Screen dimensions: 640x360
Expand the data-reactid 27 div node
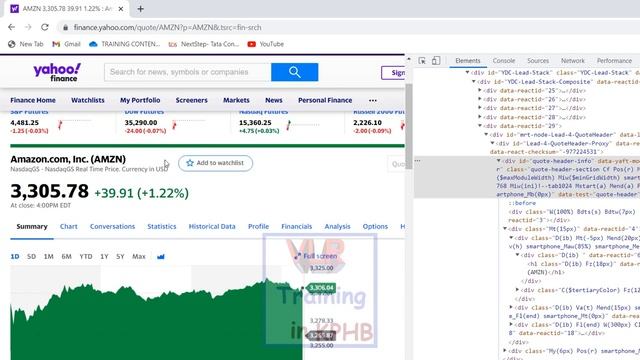point(480,108)
